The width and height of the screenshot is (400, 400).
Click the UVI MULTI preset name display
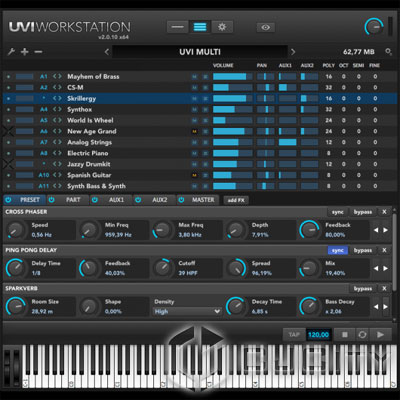(200, 52)
